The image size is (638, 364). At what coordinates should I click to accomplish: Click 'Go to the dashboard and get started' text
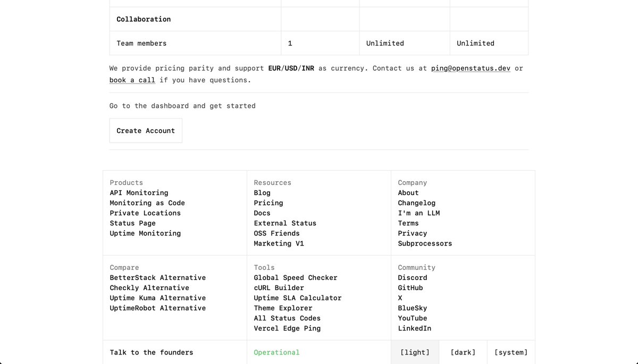point(182,106)
